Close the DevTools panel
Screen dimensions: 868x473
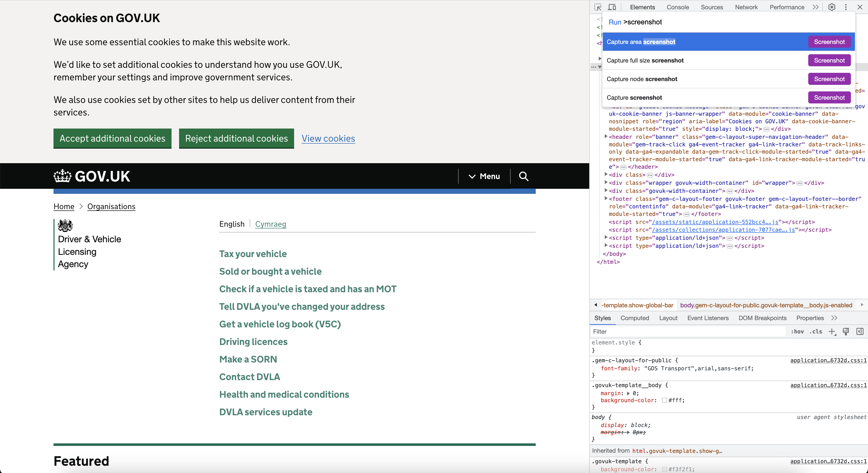pos(860,7)
